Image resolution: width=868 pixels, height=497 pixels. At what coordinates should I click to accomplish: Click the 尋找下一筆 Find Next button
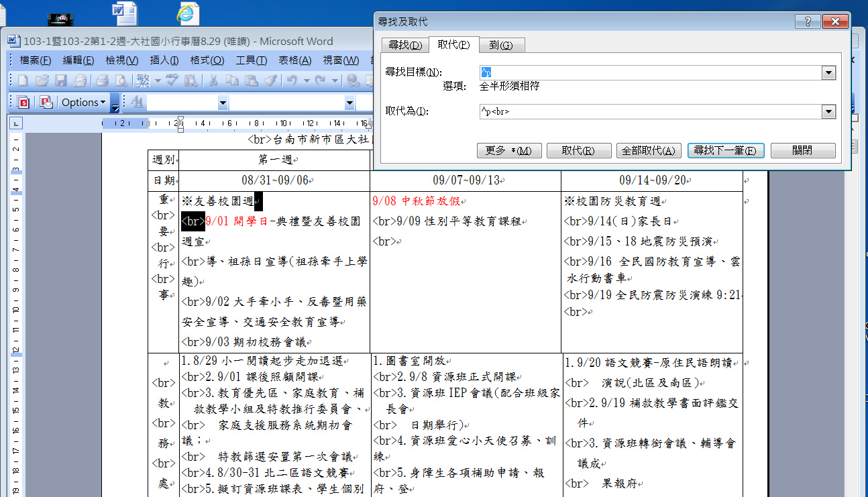coord(726,150)
